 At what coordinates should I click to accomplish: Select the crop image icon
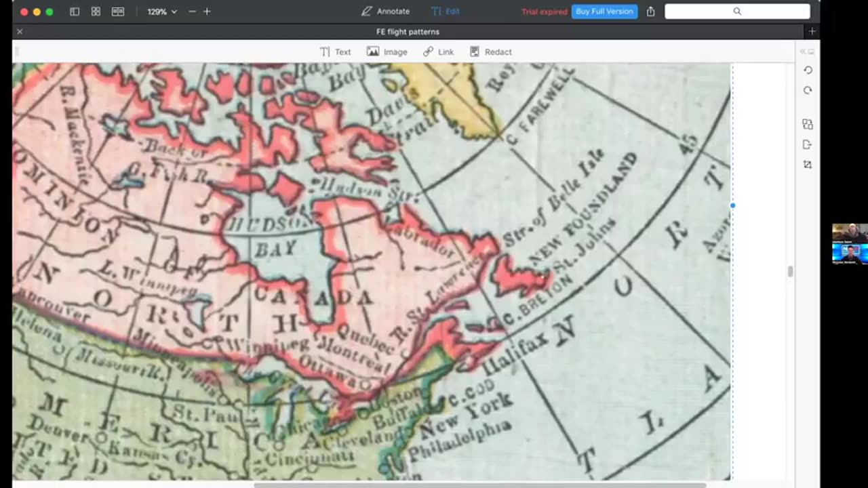pos(808,165)
